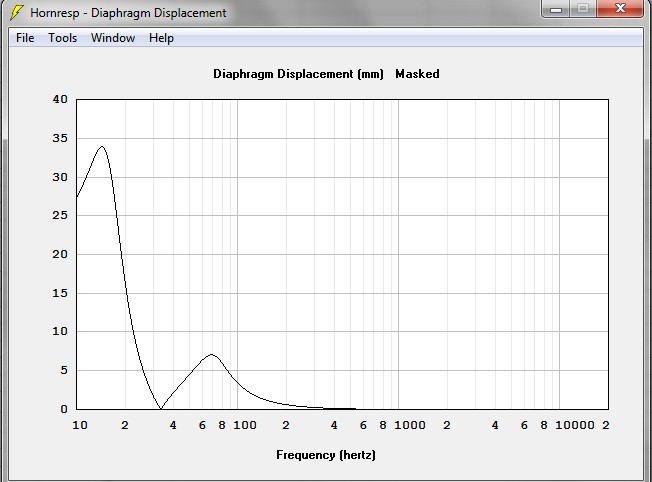Screen dimensions: 652x482
Task: Minimize the Hornresp window
Action: coord(556,9)
